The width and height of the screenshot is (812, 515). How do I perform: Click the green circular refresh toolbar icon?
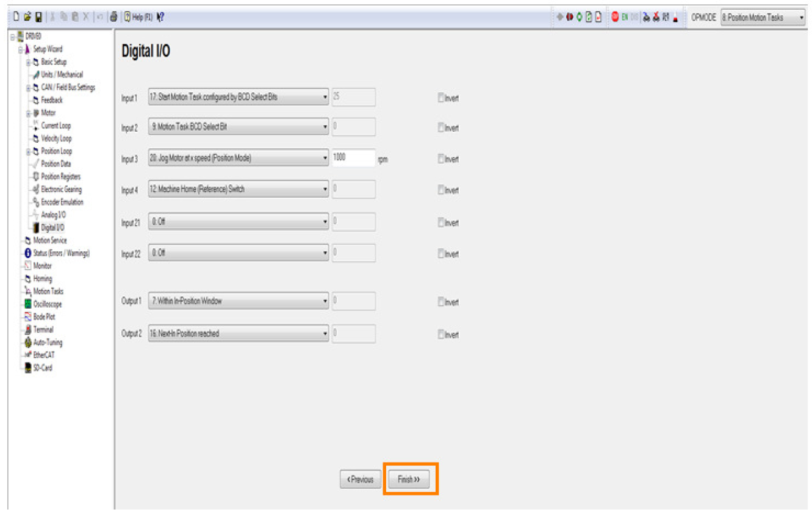pyautogui.click(x=579, y=18)
